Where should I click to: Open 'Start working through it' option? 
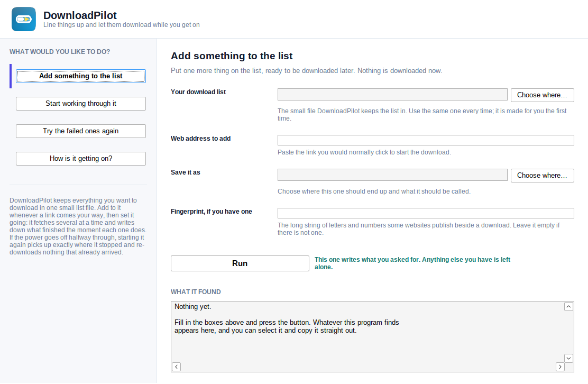click(x=80, y=104)
